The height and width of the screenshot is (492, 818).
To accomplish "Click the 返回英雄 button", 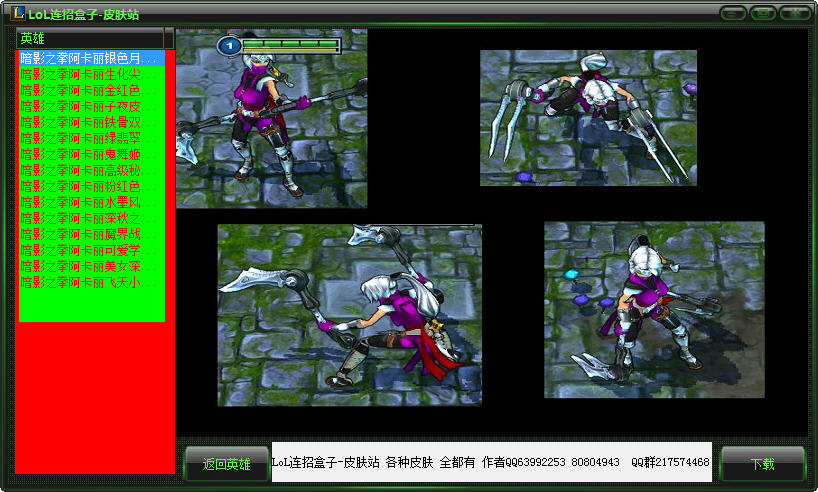I will pos(226,464).
